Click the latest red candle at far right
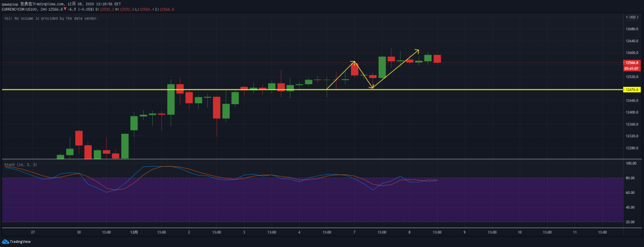The width and height of the screenshot is (644, 247). (437, 59)
